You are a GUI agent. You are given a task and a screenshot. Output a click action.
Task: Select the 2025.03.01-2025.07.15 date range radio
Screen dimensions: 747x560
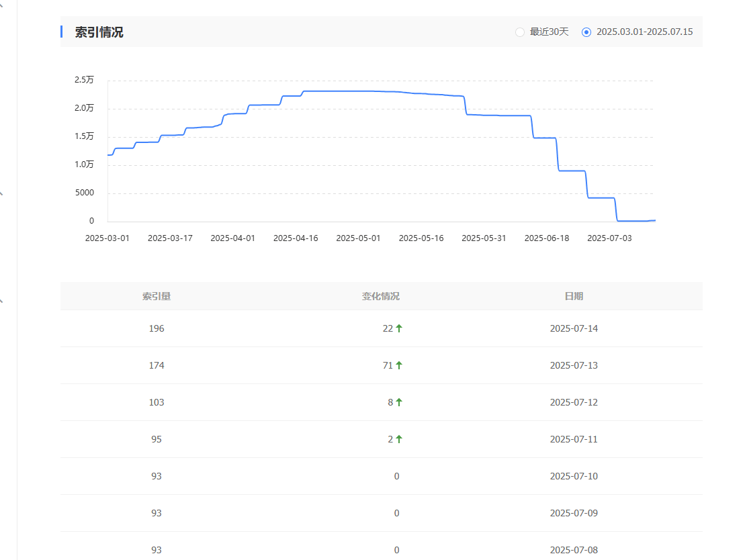586,32
